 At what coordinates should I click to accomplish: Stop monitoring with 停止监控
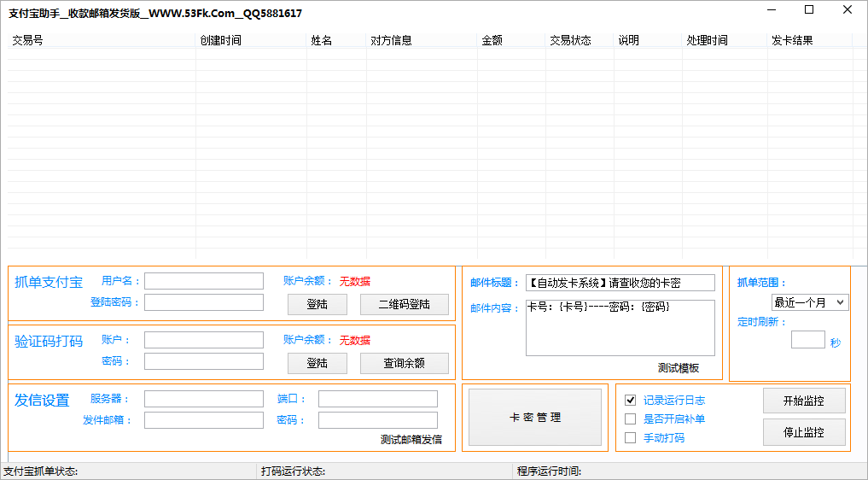pos(804,432)
